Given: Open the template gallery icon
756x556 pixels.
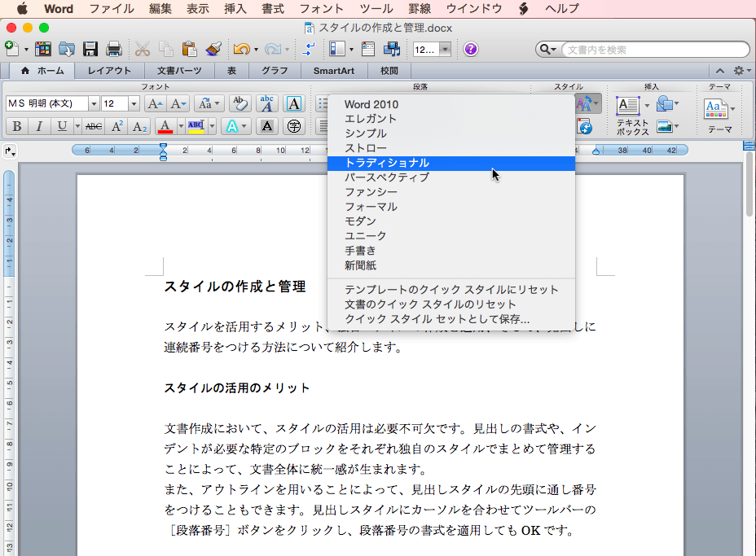Looking at the screenshot, I should 43,49.
